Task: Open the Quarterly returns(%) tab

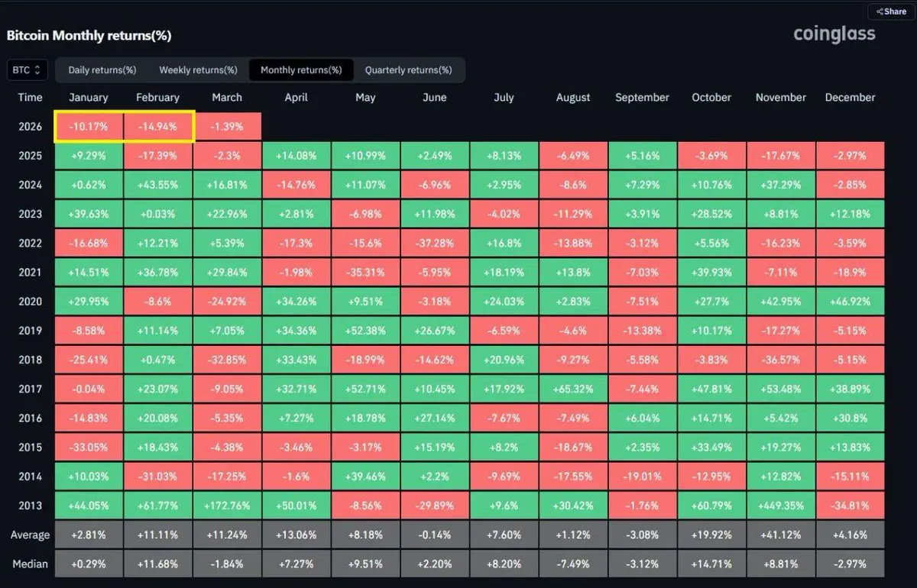Action: pos(408,70)
